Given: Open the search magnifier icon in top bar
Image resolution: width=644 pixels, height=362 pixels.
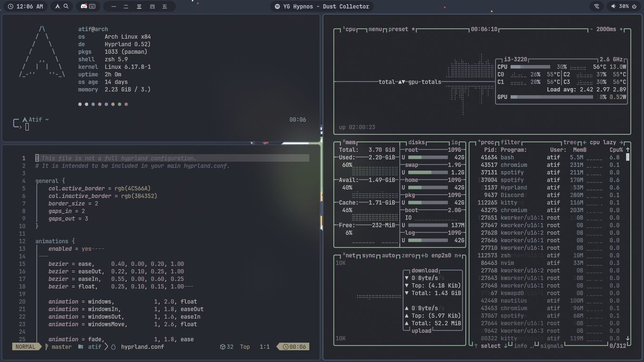Looking at the screenshot, I should point(66,7).
